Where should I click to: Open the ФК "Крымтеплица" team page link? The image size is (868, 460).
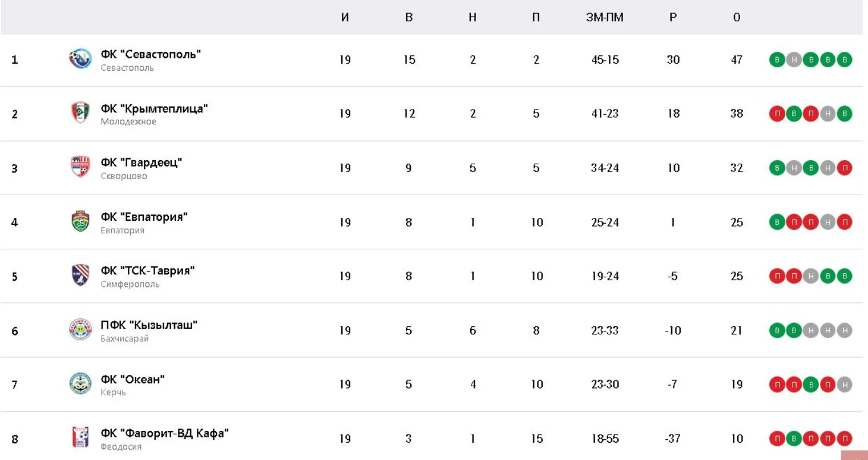(x=154, y=108)
